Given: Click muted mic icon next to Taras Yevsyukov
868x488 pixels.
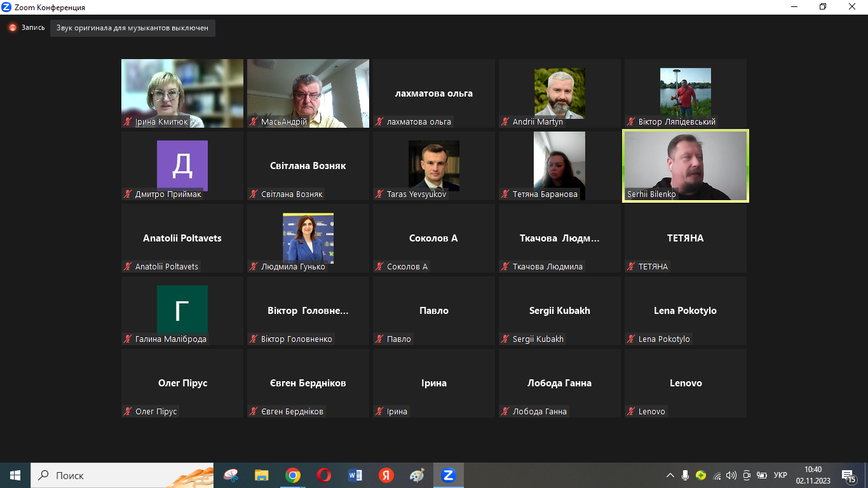Looking at the screenshot, I should (379, 194).
